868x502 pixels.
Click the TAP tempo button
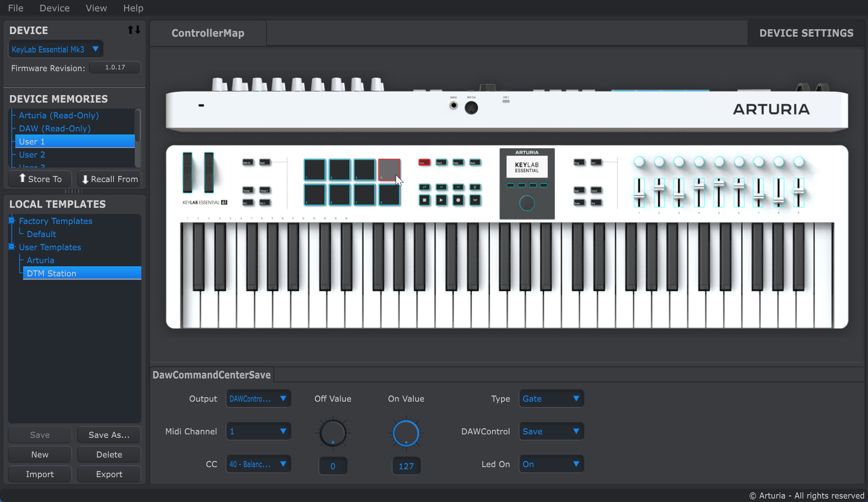pyautogui.click(x=475, y=200)
